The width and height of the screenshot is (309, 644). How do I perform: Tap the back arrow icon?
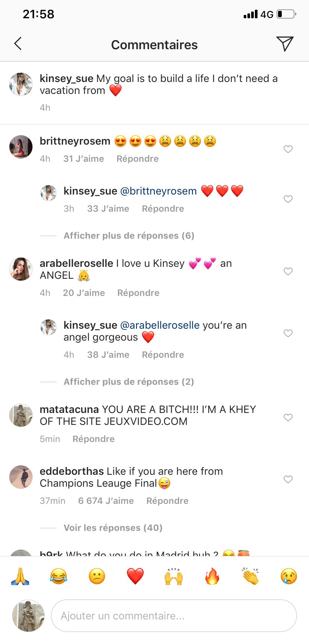pyautogui.click(x=18, y=44)
